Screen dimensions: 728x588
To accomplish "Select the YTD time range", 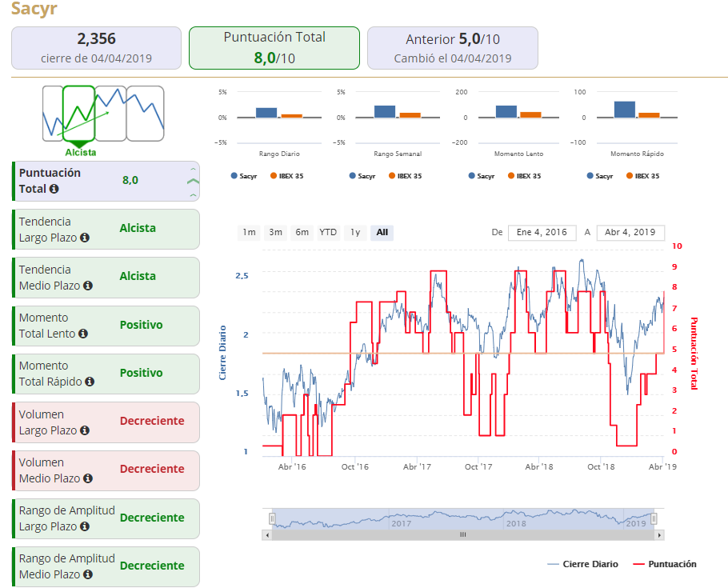I will [x=328, y=232].
